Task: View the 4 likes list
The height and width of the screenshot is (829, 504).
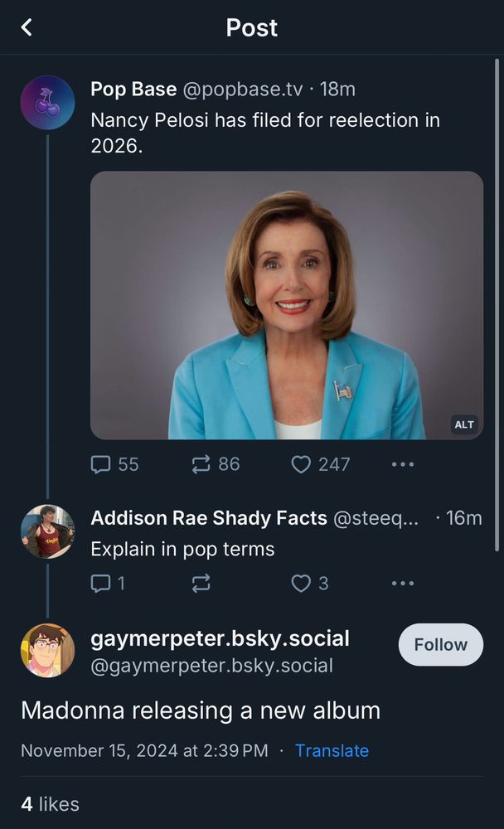Action: tap(50, 803)
